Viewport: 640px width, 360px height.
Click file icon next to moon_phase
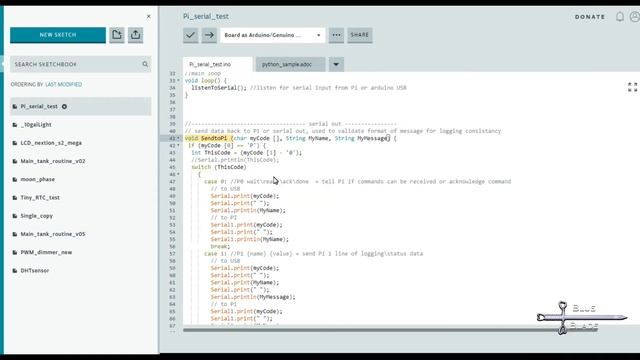point(15,179)
